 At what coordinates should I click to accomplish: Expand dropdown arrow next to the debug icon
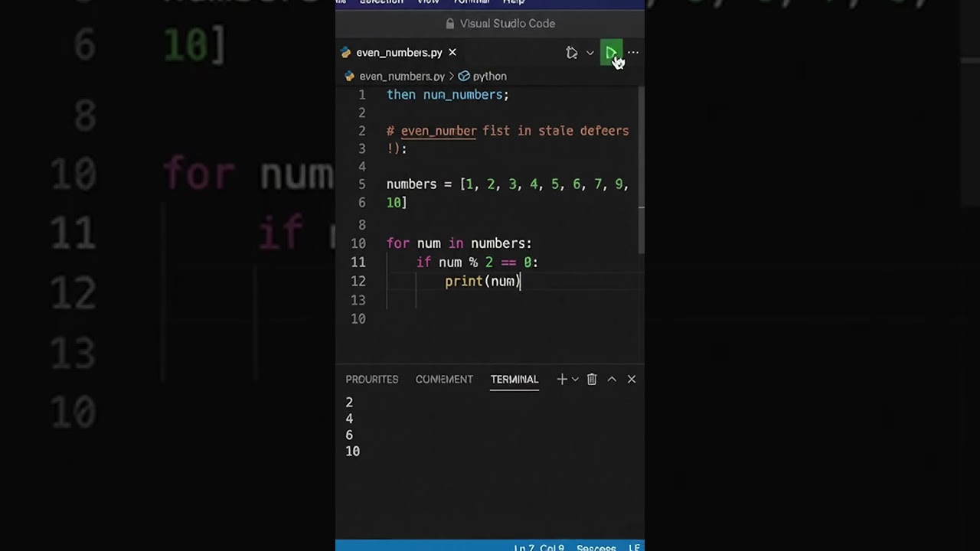coord(590,53)
